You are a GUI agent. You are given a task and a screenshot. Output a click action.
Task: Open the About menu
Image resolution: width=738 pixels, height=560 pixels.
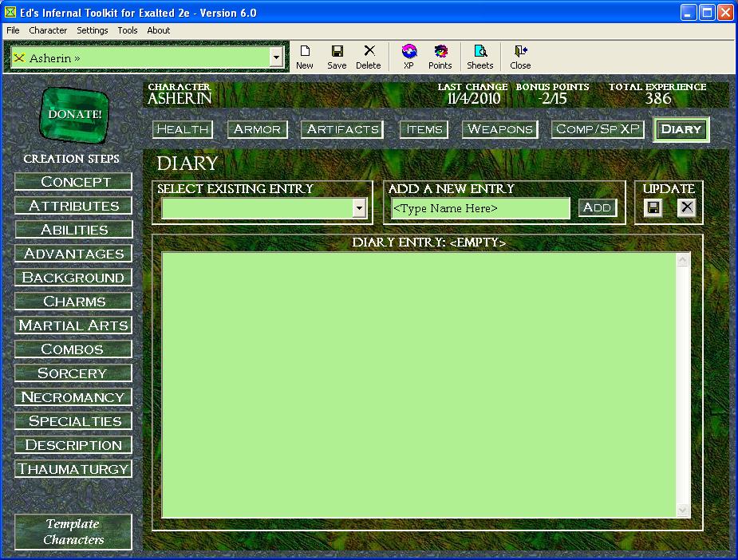[159, 30]
